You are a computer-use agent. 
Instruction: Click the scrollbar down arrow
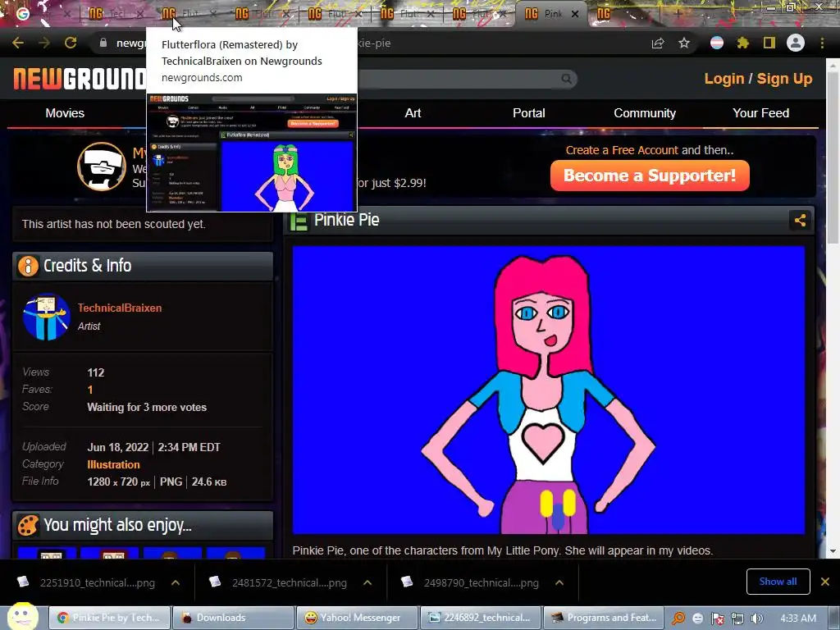pyautogui.click(x=832, y=550)
